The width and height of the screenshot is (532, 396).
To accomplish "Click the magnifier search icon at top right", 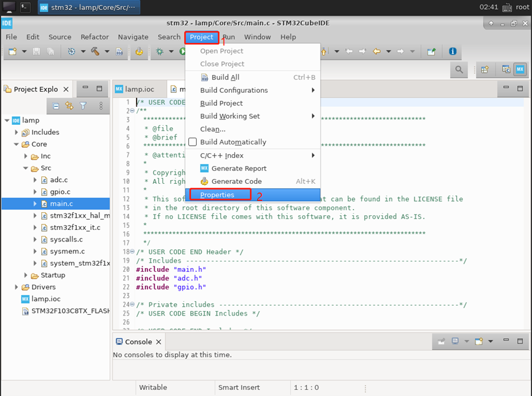I will (459, 70).
